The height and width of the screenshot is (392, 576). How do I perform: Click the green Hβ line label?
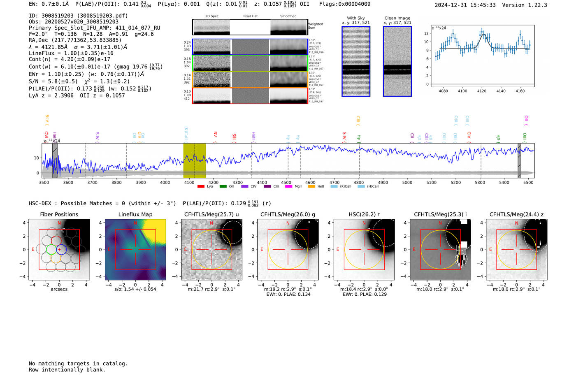coord(498,139)
